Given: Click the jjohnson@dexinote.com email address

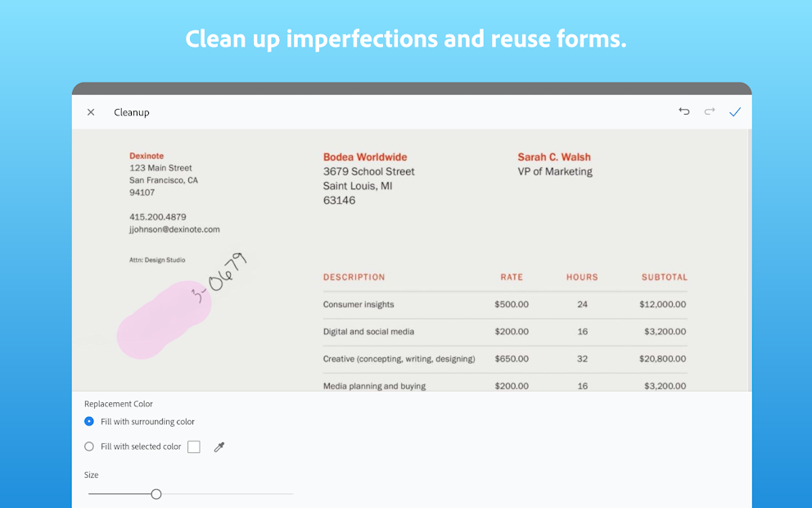Looking at the screenshot, I should point(174,229).
